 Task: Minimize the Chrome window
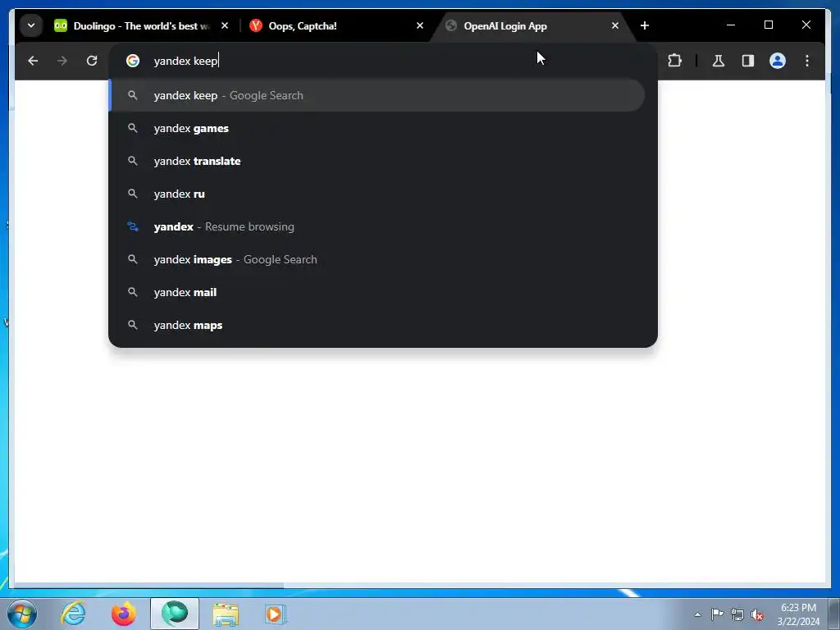[731, 25]
